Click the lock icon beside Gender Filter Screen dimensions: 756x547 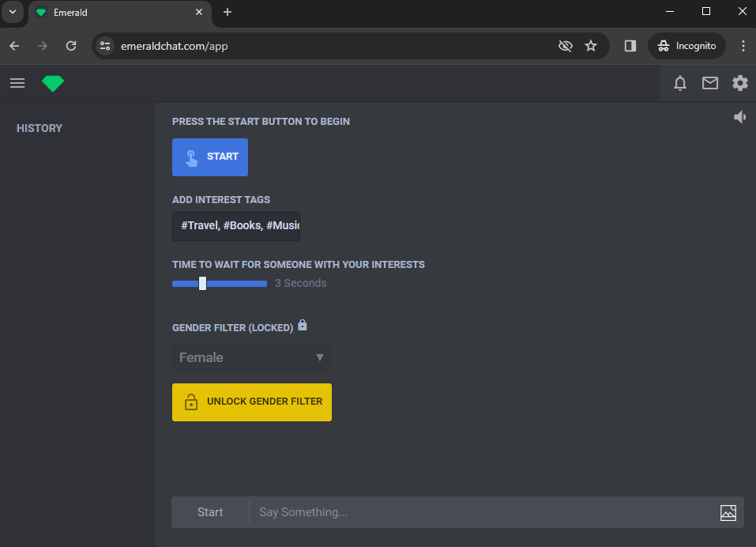click(303, 326)
